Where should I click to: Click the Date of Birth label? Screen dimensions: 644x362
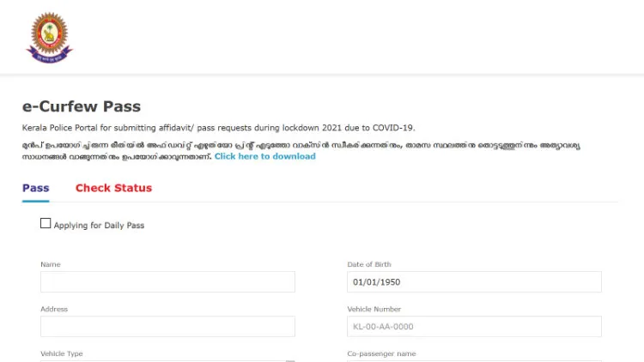[x=369, y=264]
